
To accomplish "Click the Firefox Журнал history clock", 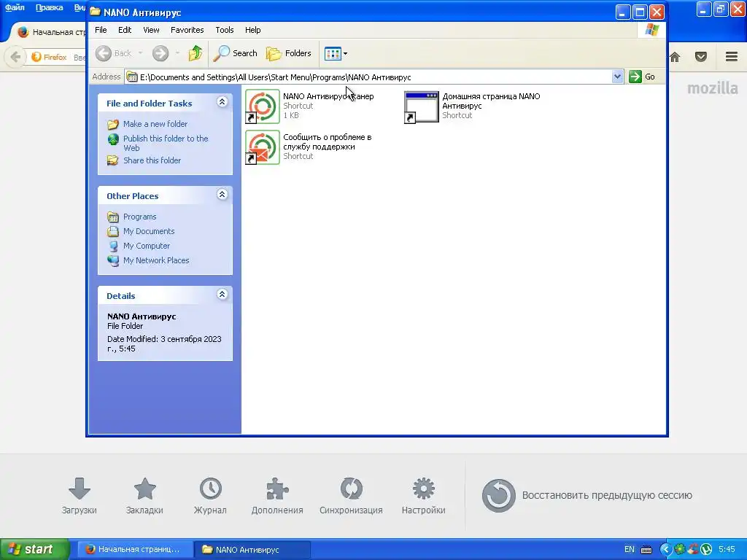I will pos(211,489).
